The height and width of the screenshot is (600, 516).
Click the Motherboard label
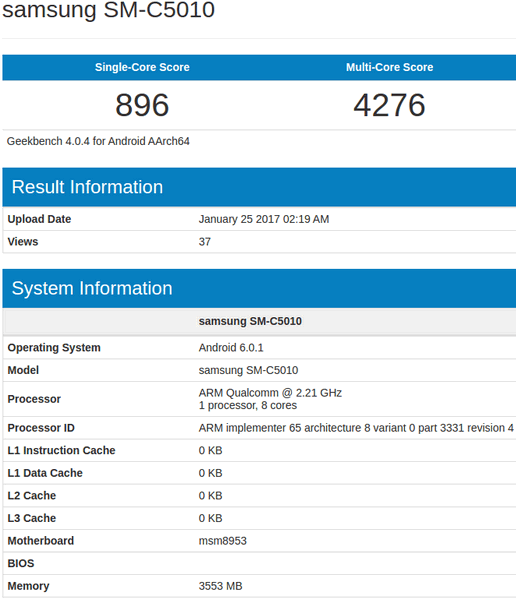[x=41, y=541]
